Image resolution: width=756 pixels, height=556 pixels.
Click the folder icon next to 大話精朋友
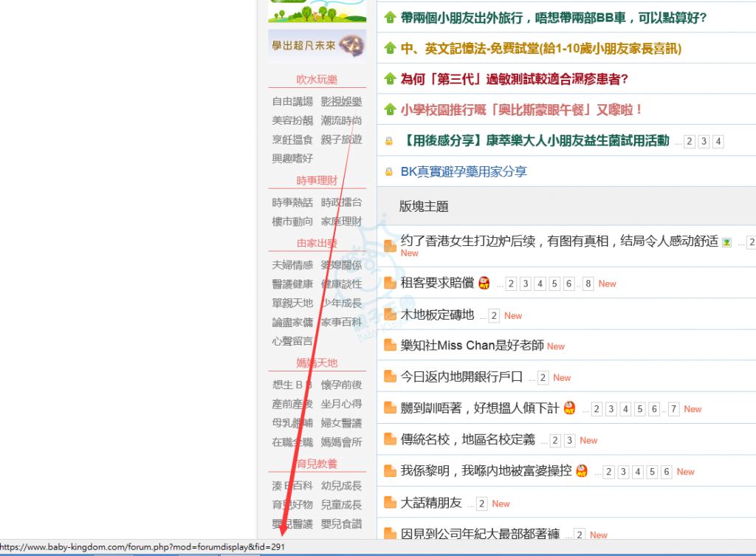pyautogui.click(x=390, y=504)
